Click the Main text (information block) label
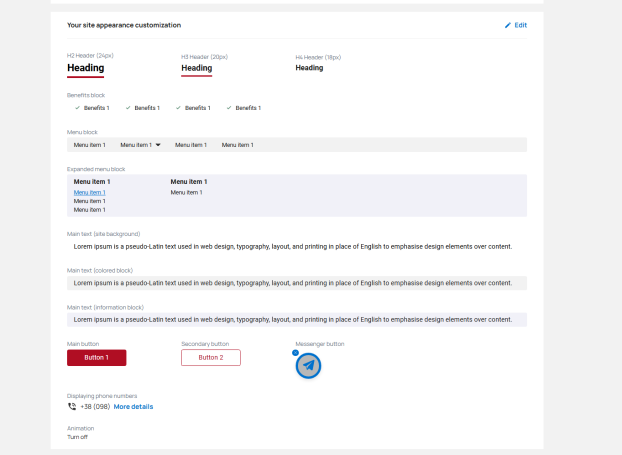 (106, 307)
